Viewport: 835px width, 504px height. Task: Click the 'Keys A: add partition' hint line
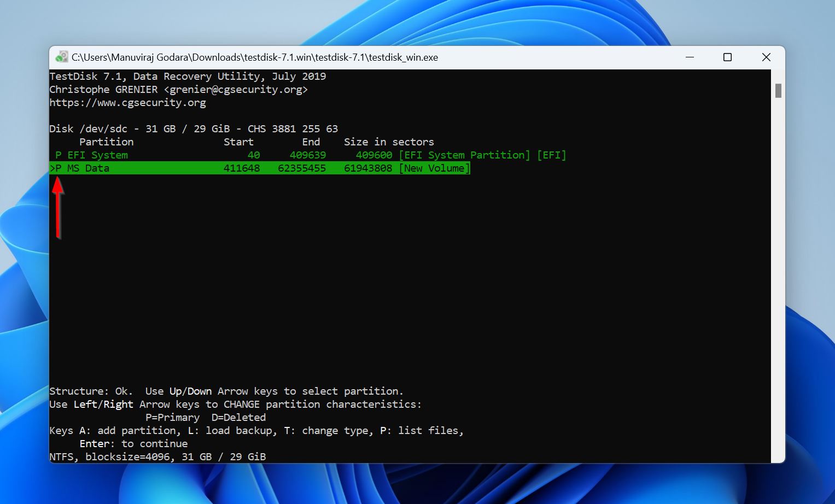click(x=256, y=431)
